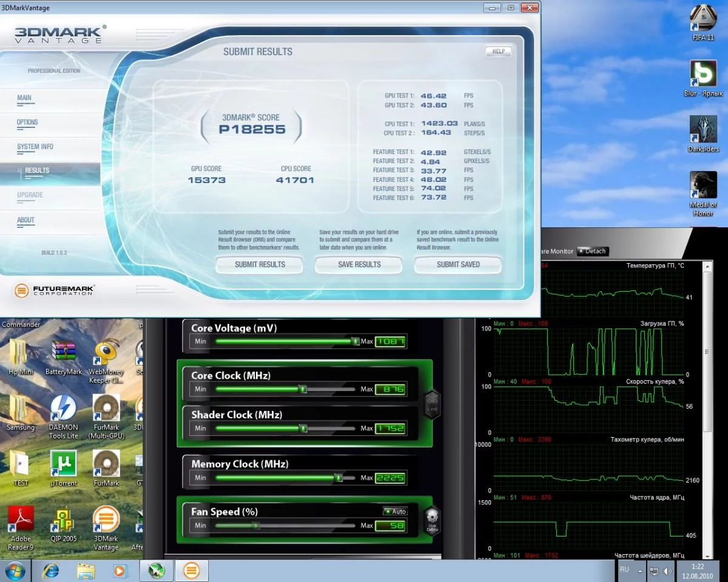Select the Adobe Reader 9 shortcut
The width and height of the screenshot is (728, 582).
coord(21,529)
